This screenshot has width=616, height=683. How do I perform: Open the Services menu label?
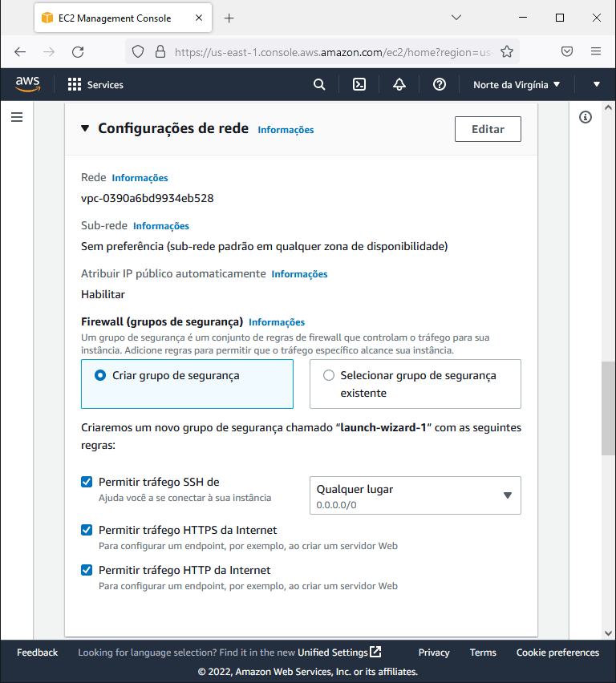(105, 84)
